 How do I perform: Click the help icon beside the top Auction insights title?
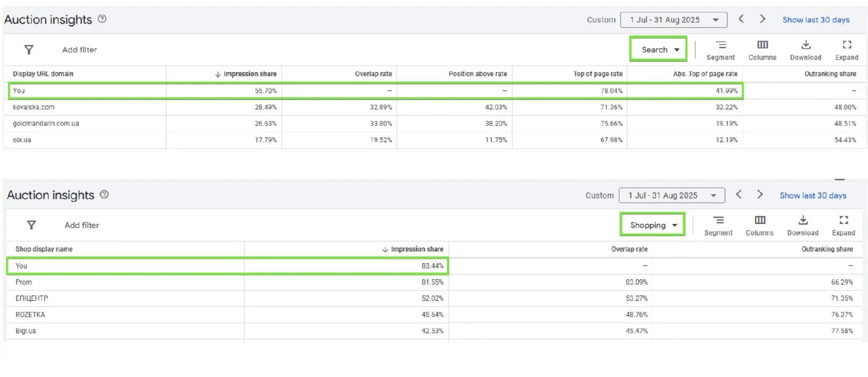click(x=102, y=19)
